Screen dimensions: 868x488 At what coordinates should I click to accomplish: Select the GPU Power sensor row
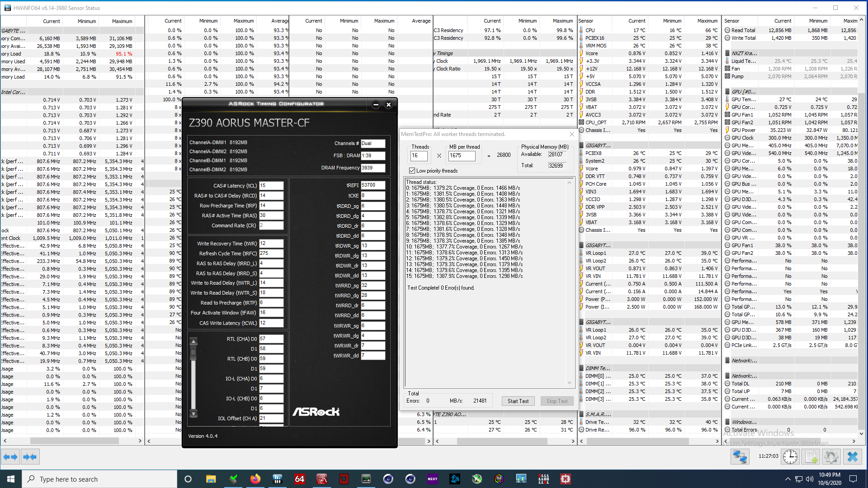(x=791, y=130)
